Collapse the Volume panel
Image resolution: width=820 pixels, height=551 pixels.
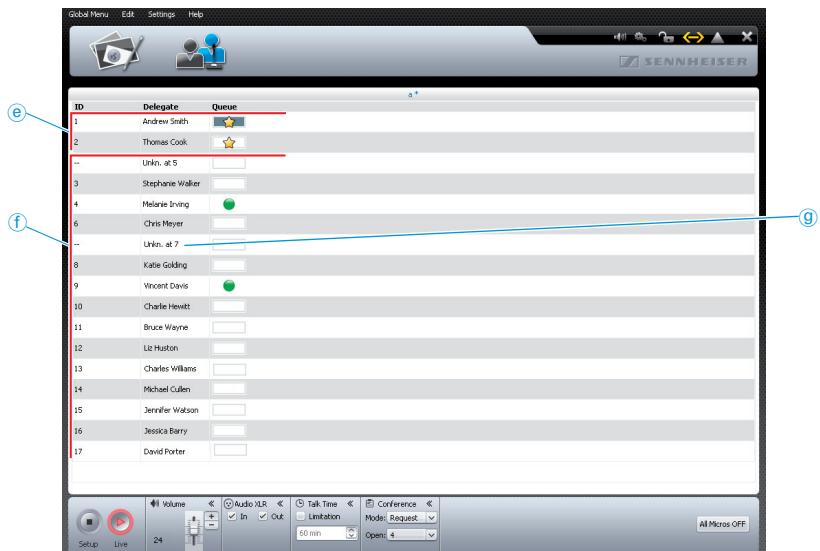(211, 503)
